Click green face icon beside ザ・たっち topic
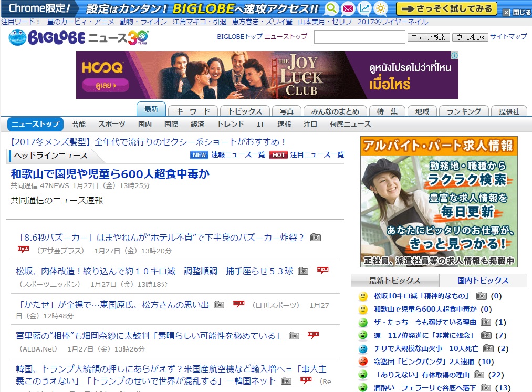Viewport: 532px width, 392px height. 363,322
